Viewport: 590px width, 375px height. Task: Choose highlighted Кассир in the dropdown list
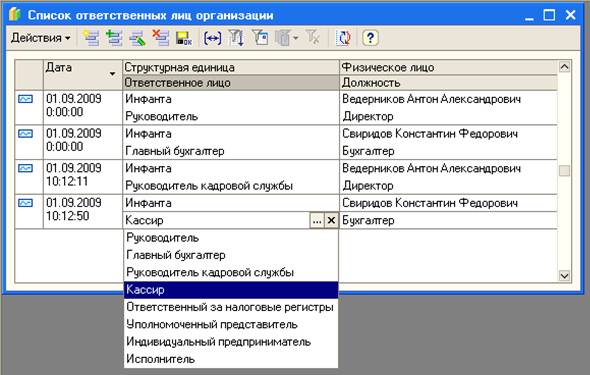pos(231,290)
